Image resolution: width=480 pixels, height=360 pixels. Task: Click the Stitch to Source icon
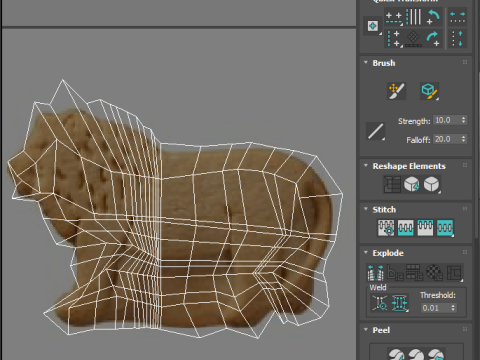[x=425, y=228]
